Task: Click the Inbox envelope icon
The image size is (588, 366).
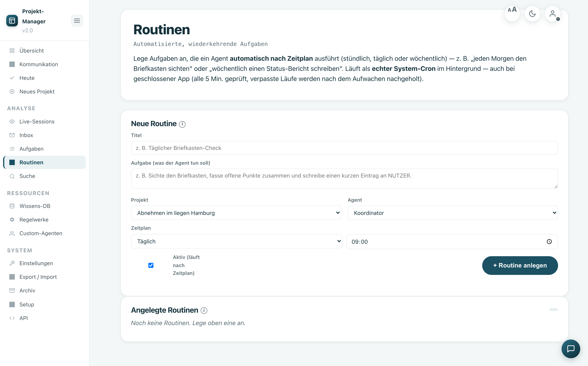Action: pos(12,135)
